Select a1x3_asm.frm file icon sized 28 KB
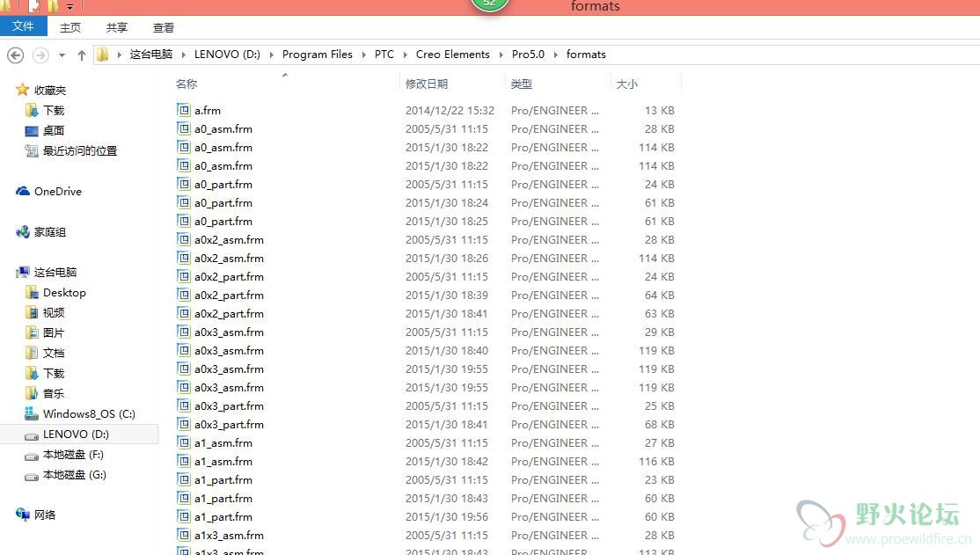Viewport: 980px width, 555px height. pyautogui.click(x=183, y=535)
